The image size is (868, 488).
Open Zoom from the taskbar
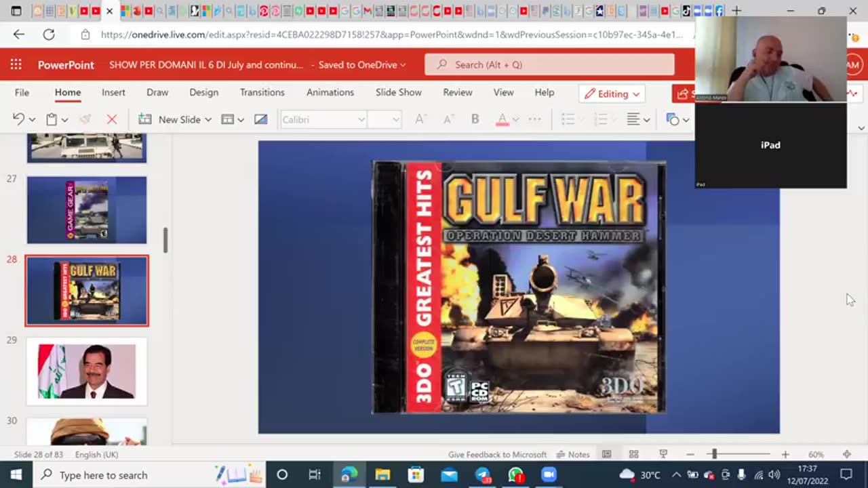click(x=549, y=474)
